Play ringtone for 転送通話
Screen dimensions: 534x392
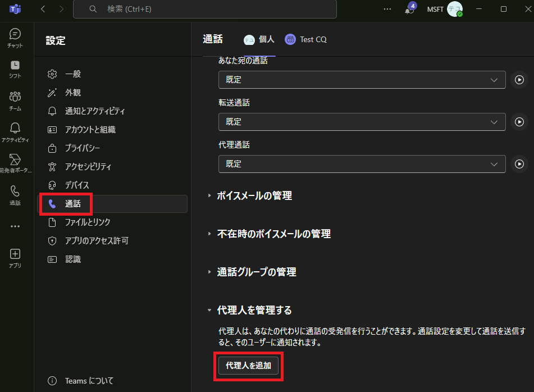click(x=519, y=122)
